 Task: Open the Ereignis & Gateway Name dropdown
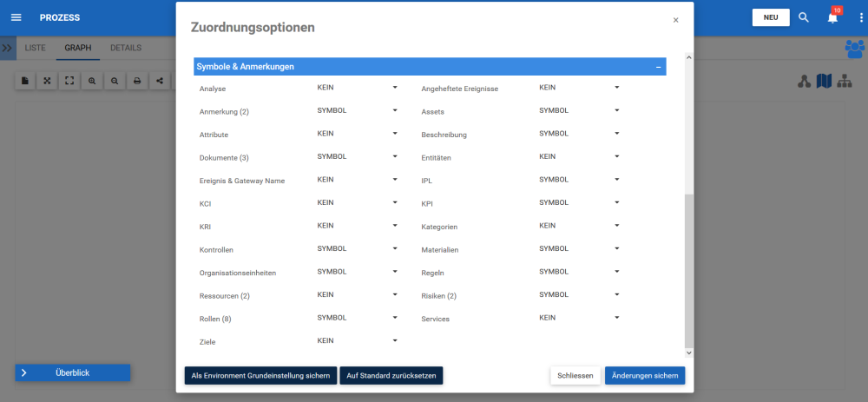click(x=357, y=180)
